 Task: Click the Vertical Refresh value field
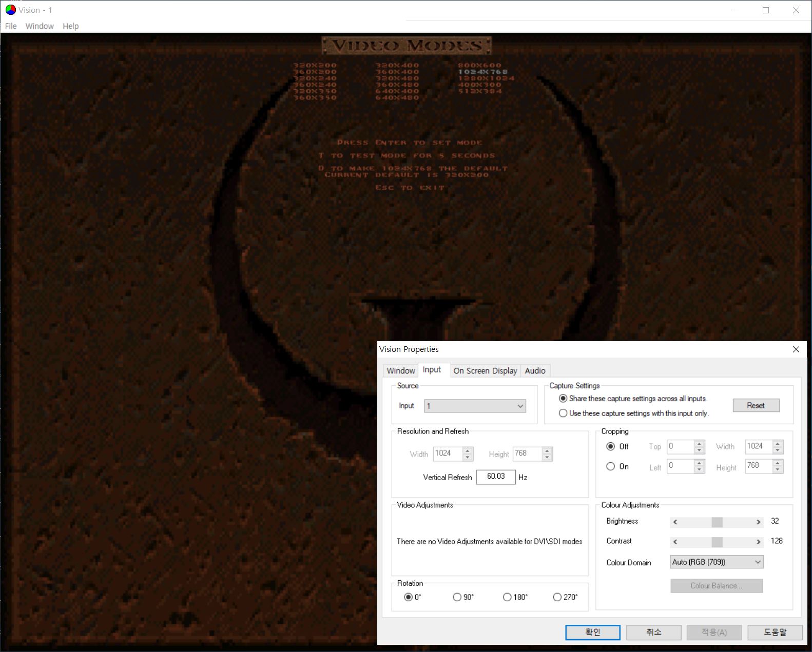point(496,477)
